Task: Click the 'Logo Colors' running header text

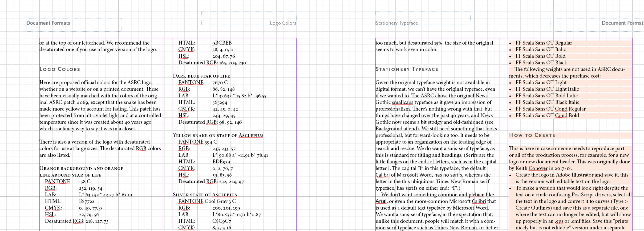Action: [x=283, y=23]
